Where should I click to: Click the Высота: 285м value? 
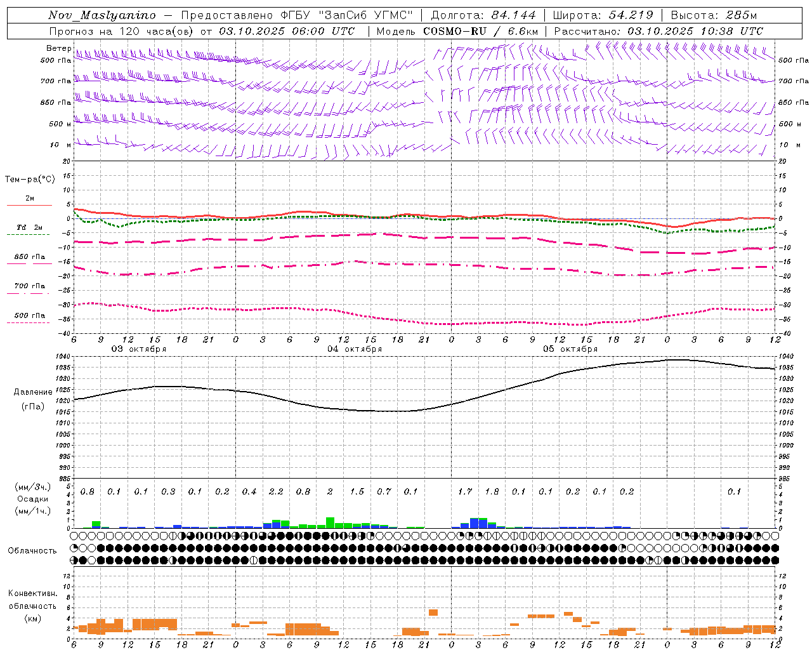714,15
